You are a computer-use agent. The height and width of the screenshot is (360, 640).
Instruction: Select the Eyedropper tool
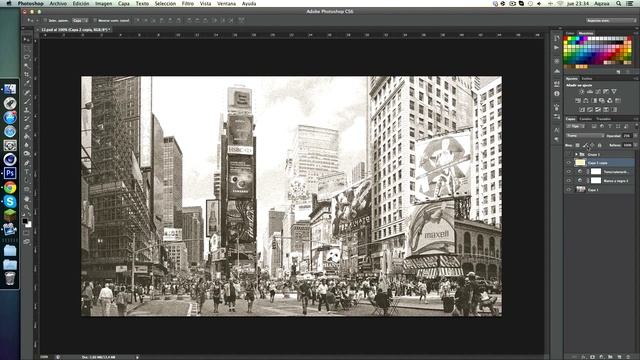pyautogui.click(x=27, y=83)
